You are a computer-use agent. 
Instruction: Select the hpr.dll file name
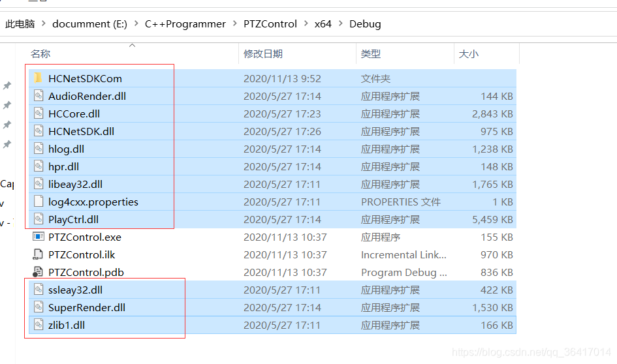[x=63, y=167]
